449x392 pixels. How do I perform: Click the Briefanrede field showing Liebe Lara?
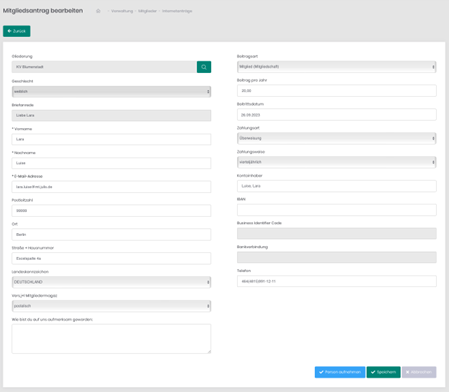click(111, 115)
